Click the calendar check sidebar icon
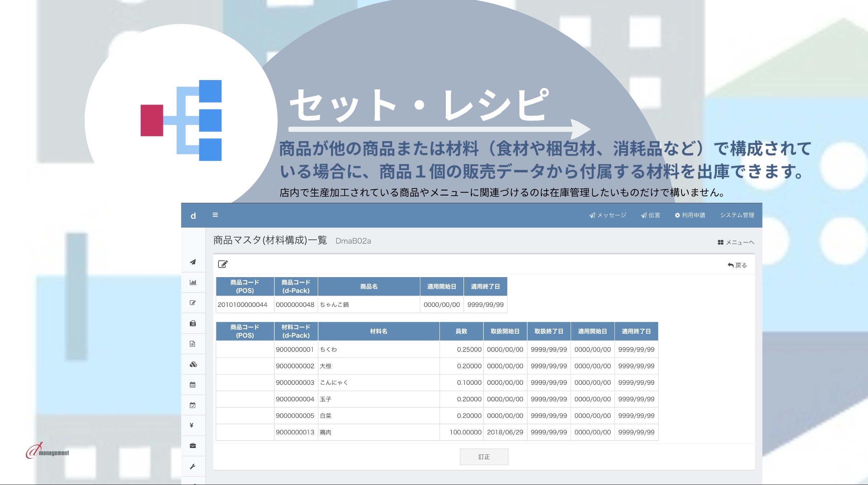Image resolution: width=868 pixels, height=485 pixels. coord(193,405)
